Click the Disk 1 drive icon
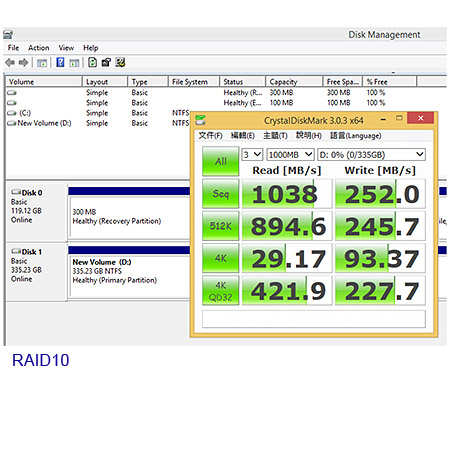 click(x=16, y=251)
